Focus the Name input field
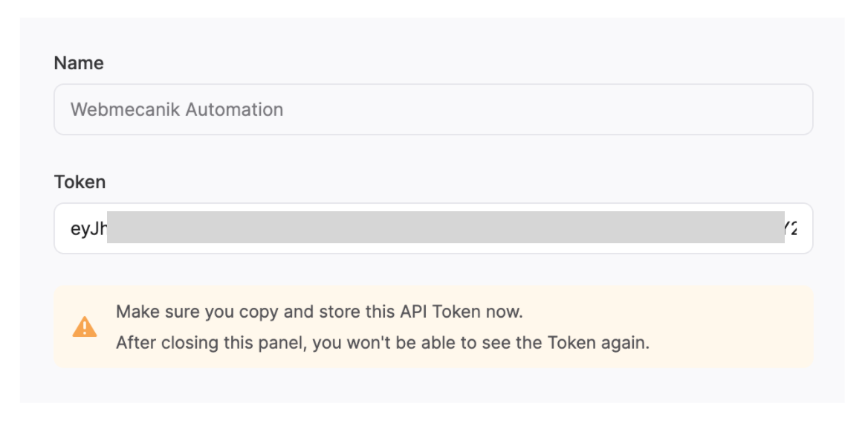The width and height of the screenshot is (868, 421). pyautogui.click(x=433, y=109)
